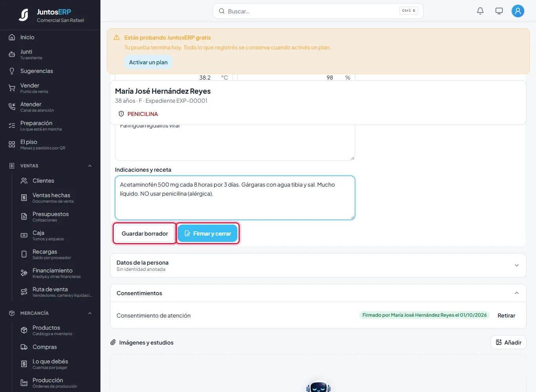The image size is (536, 392).
Task: Open Financiamiento menu item
Action: pos(56,273)
